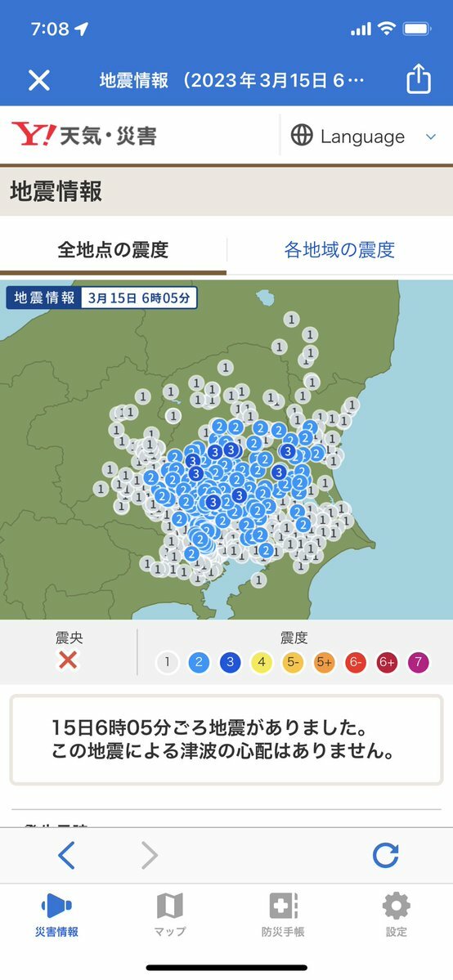453x980 pixels.
Task: Click the 震度 3 blue legend swatch
Action: coord(231,663)
